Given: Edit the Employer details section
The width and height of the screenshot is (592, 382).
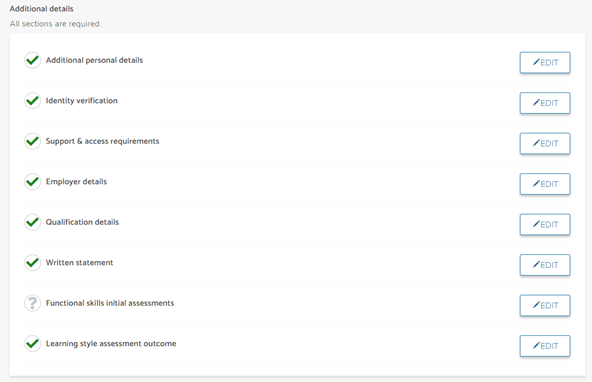Looking at the screenshot, I should [545, 184].
